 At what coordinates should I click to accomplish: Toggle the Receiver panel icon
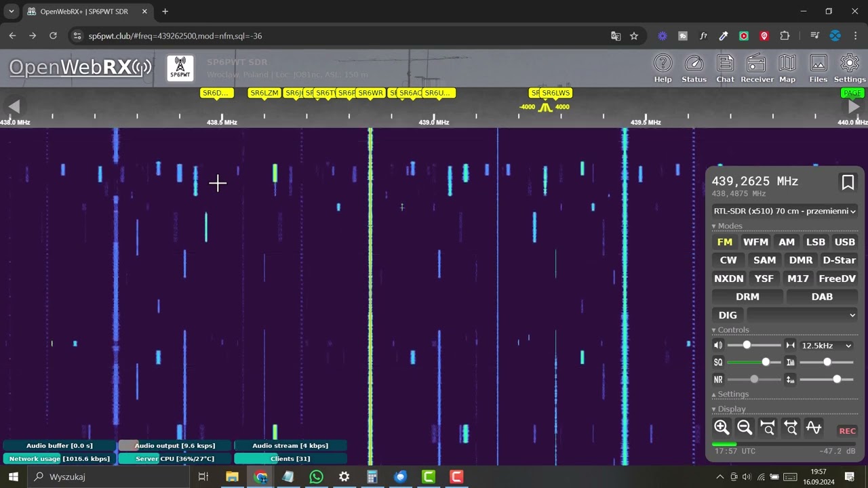757,68
